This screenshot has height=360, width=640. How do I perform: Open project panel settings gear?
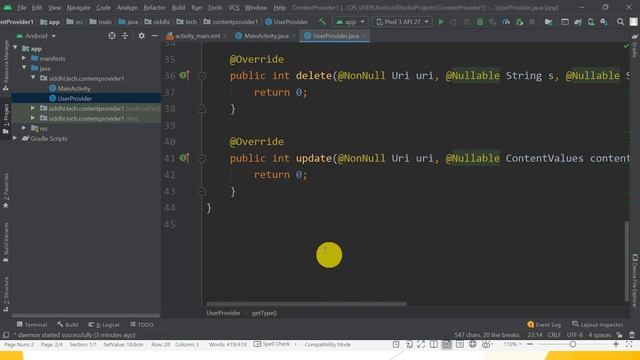pos(141,36)
